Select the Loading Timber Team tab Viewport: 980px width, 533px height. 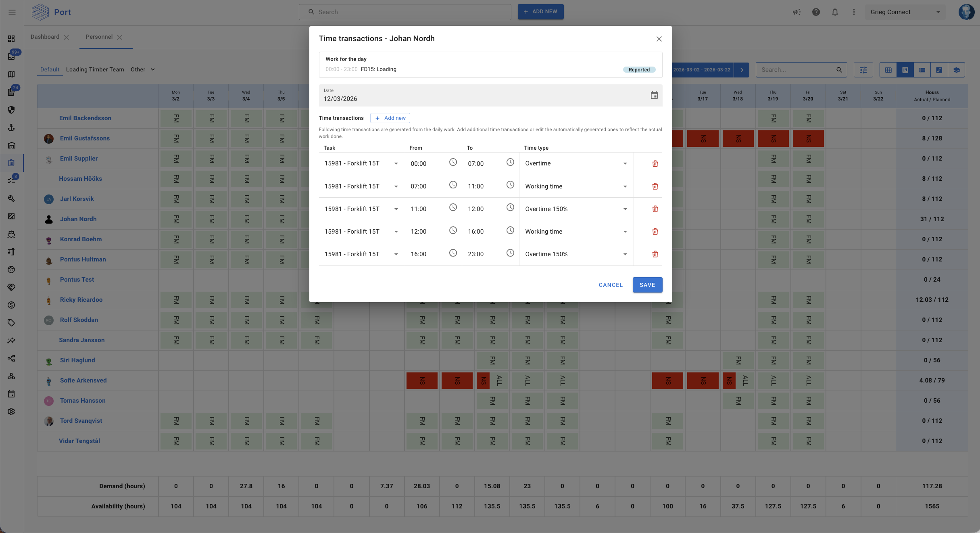coord(95,69)
